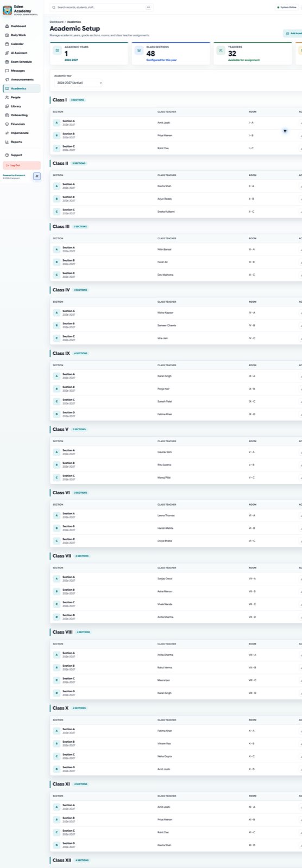Image resolution: width=302 pixels, height=868 pixels.
Task: Collapse the sidebar with the chevron button
Action: (x=37, y=176)
